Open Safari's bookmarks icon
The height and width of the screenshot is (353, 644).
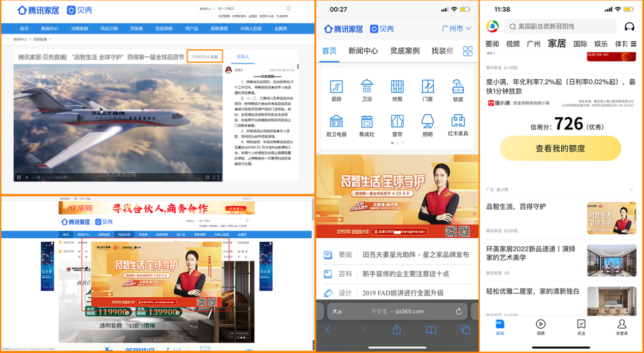(431, 330)
